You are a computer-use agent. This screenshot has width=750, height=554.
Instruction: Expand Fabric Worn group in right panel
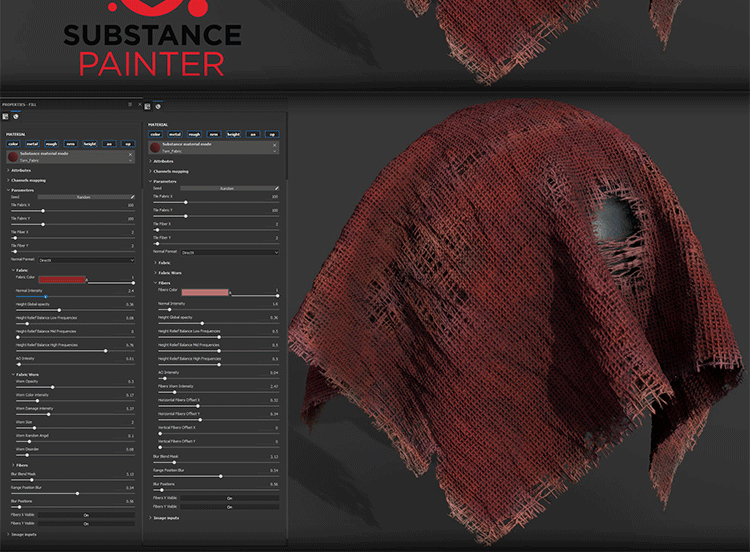coord(167,273)
